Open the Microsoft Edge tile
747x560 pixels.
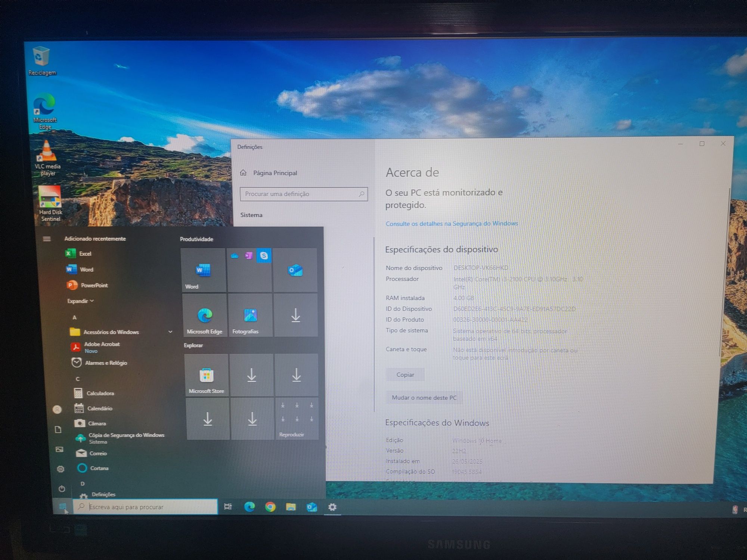click(x=205, y=315)
